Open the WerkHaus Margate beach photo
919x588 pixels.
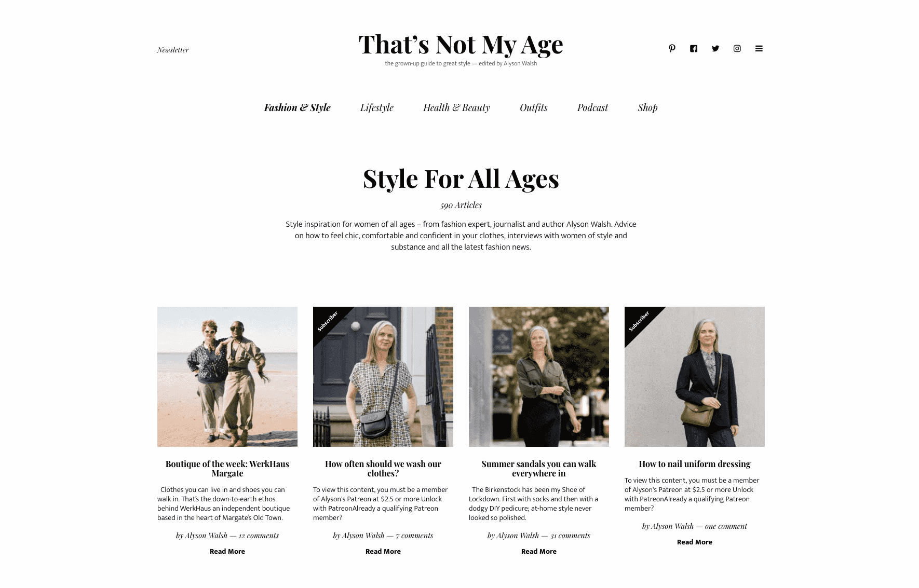[227, 377]
